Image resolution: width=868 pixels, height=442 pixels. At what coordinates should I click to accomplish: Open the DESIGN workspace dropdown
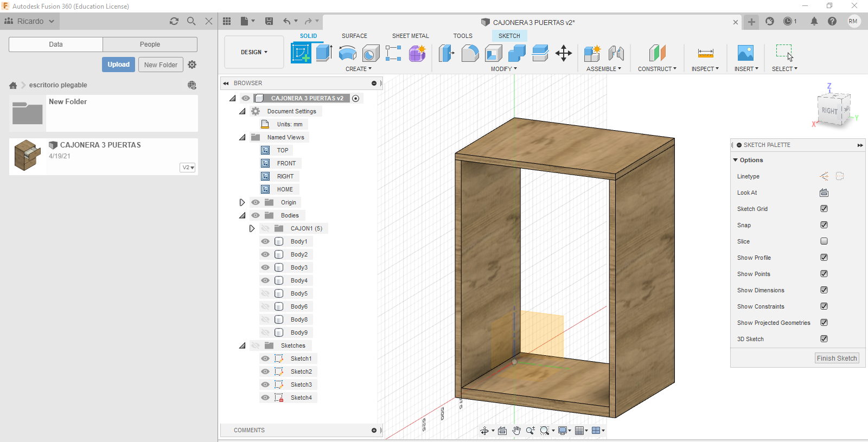point(254,52)
